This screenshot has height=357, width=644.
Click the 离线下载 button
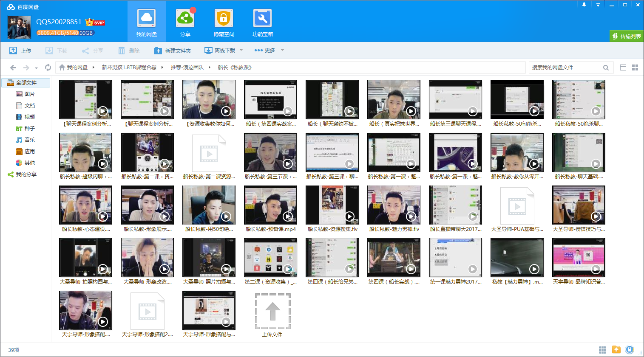coord(220,51)
